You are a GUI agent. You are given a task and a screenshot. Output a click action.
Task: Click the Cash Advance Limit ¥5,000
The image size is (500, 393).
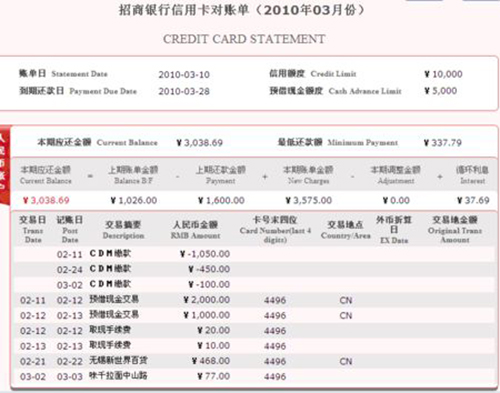[441, 91]
